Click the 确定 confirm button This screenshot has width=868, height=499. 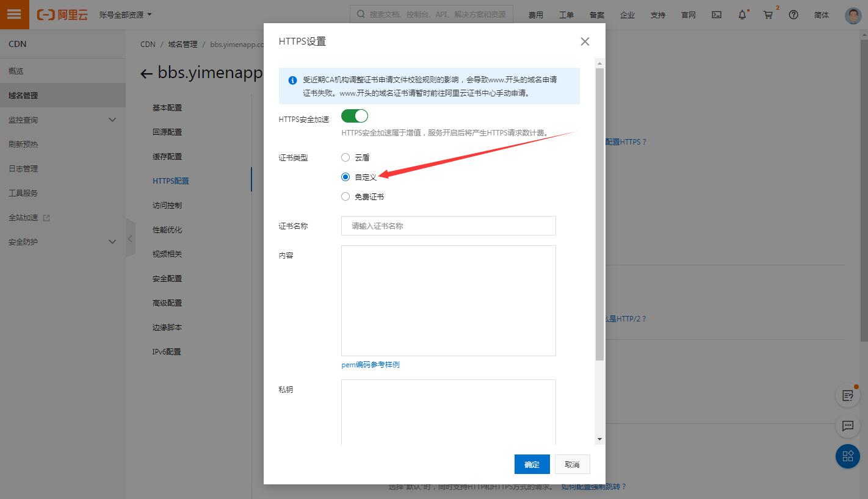coord(532,464)
